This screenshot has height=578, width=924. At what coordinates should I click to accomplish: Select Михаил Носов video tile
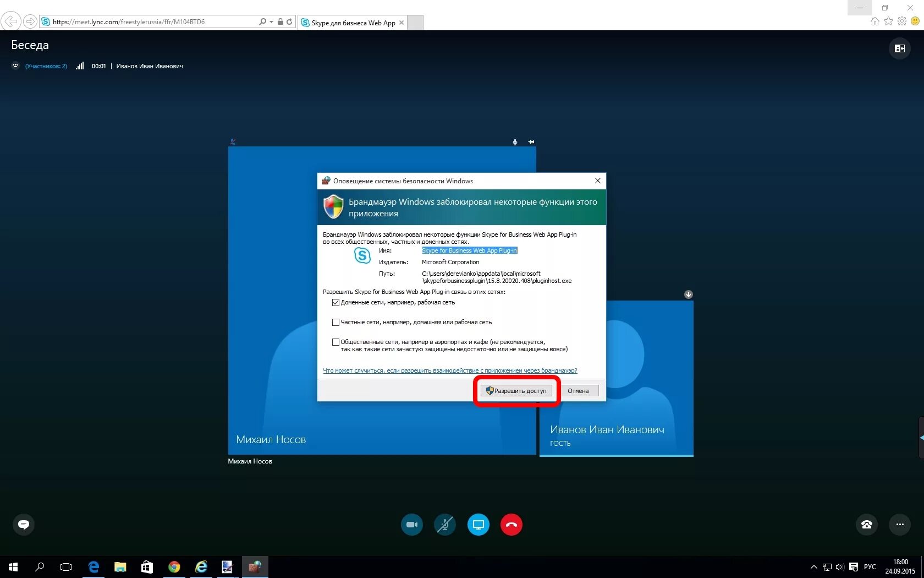[x=382, y=301]
